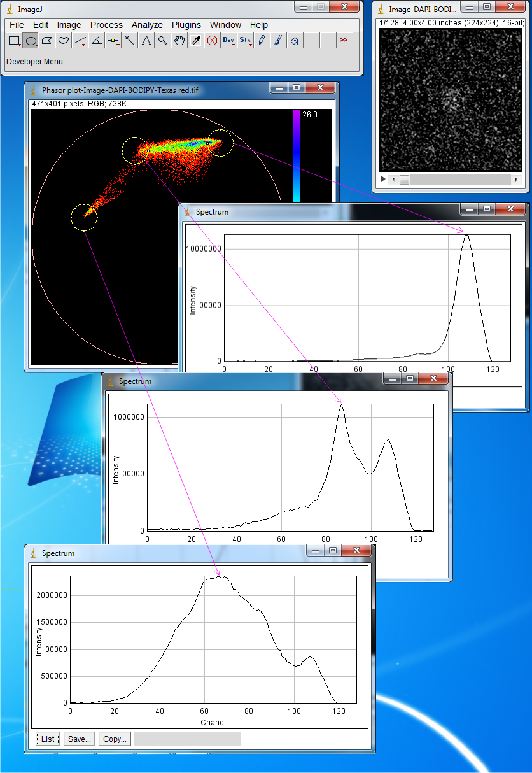The image size is (532, 773).
Task: Open the toolbar's More Tools switcher
Action: 344,41
